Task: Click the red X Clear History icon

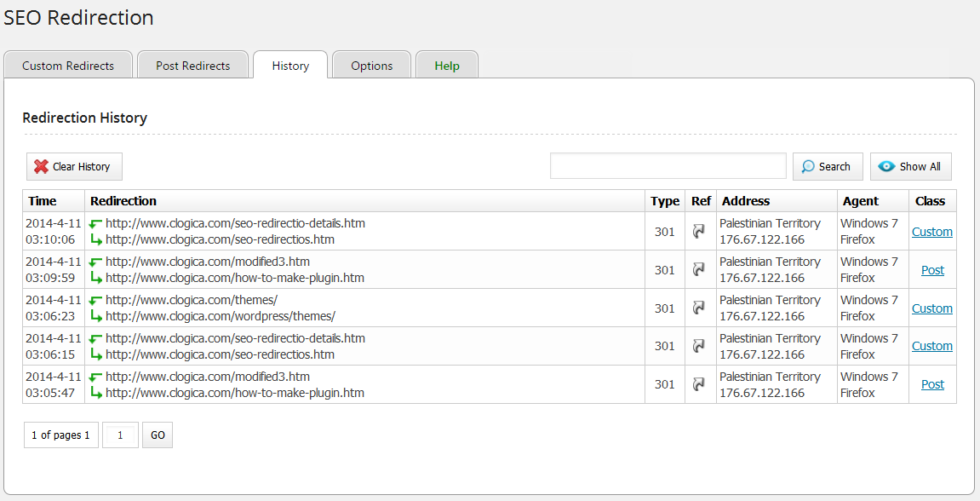Action: coord(41,167)
